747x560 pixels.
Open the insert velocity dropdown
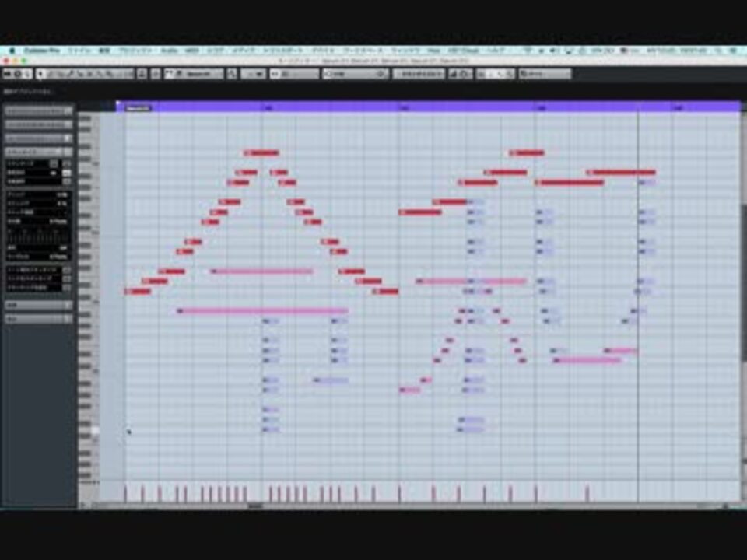click(x=253, y=74)
